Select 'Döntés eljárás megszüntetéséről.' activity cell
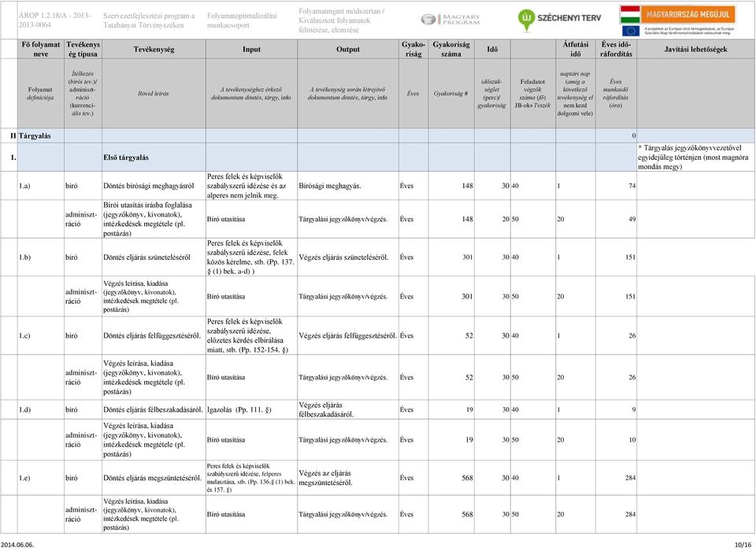The image size is (756, 548). point(154,478)
